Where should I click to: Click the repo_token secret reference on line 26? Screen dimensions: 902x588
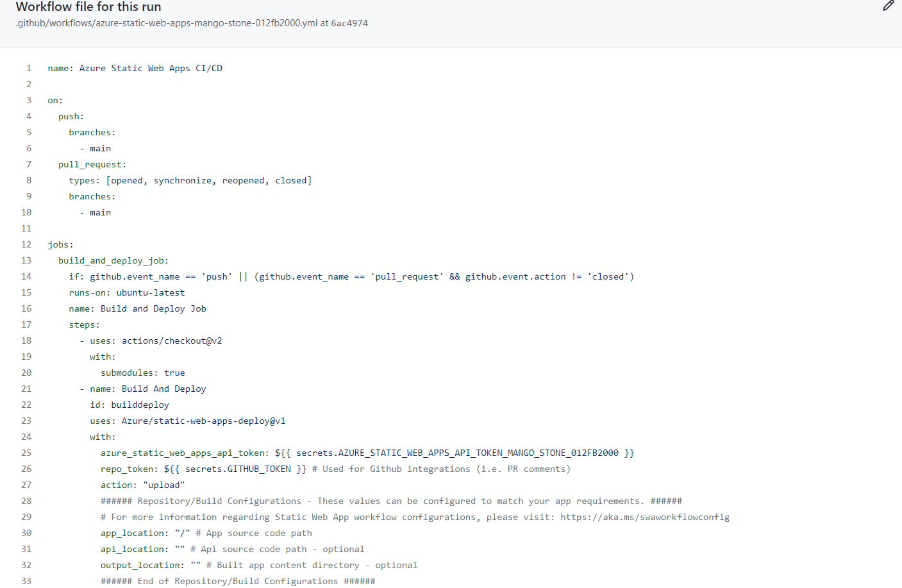(x=192, y=469)
